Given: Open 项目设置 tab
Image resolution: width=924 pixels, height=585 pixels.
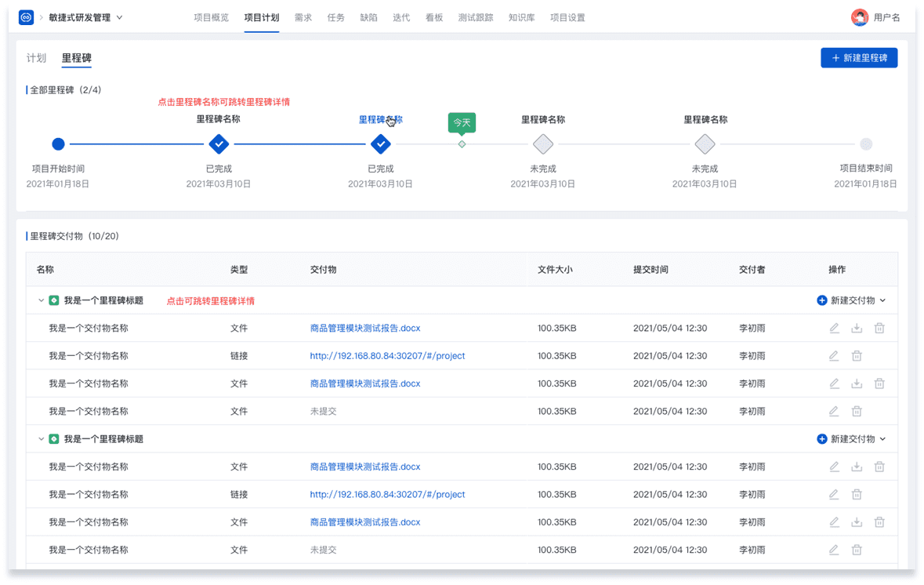Looking at the screenshot, I should [x=567, y=18].
